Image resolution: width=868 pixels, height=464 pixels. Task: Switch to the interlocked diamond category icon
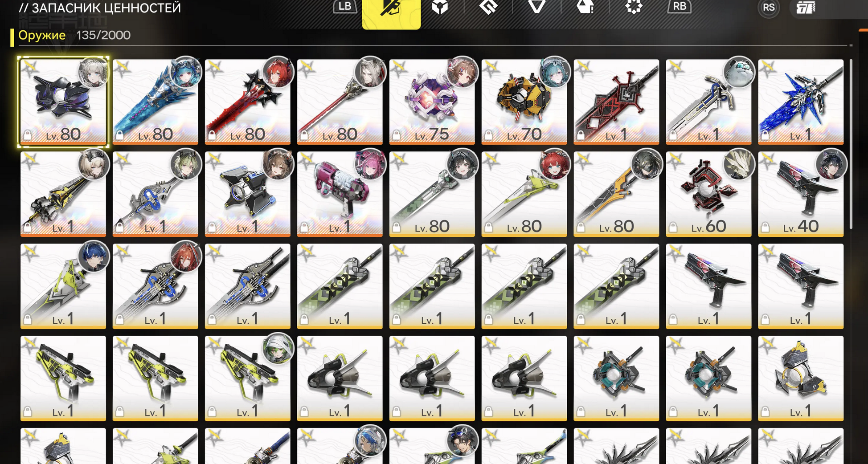click(488, 7)
